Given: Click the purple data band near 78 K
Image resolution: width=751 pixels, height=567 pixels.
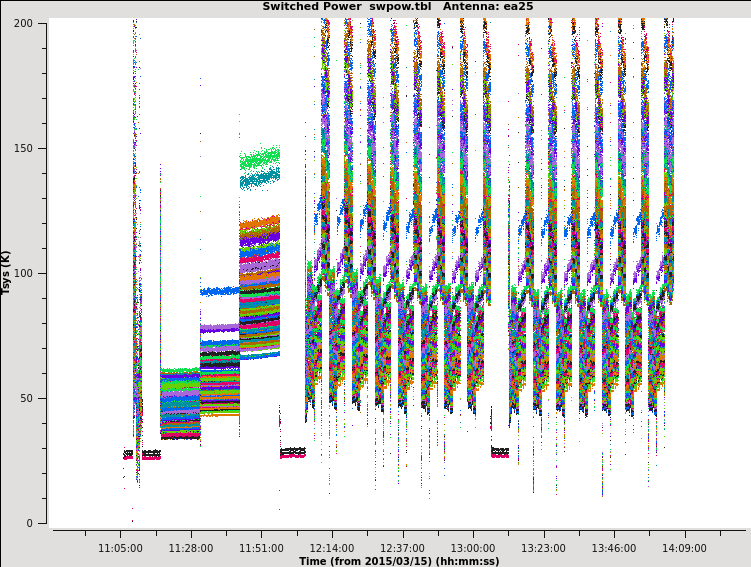Looking at the screenshot, I should (219, 328).
